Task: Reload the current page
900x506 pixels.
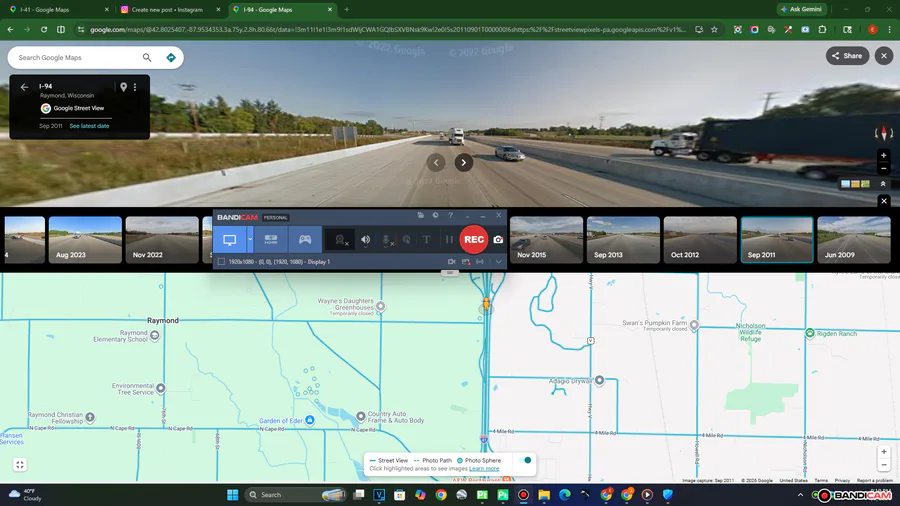Action: pyautogui.click(x=44, y=29)
